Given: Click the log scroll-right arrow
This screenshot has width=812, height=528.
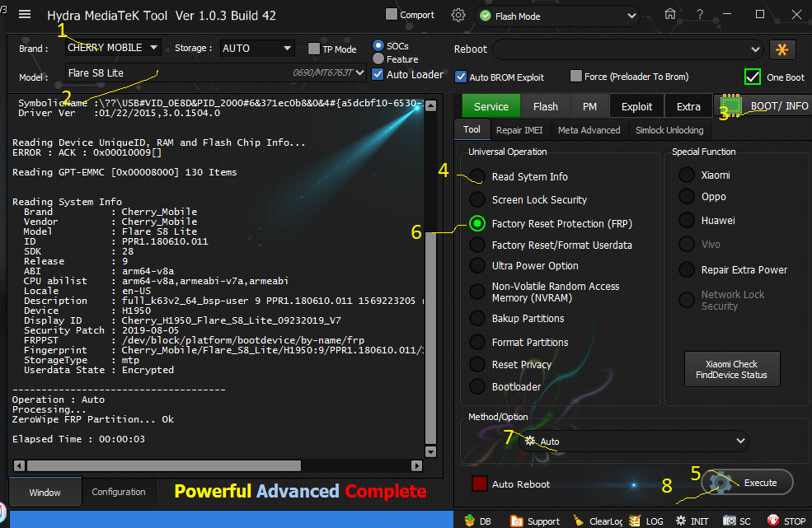Looking at the screenshot, I should 416,465.
